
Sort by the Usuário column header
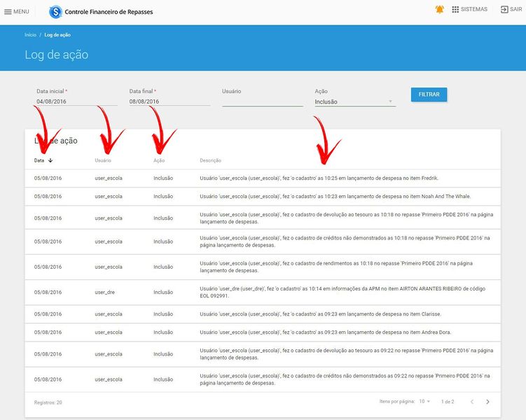(103, 160)
